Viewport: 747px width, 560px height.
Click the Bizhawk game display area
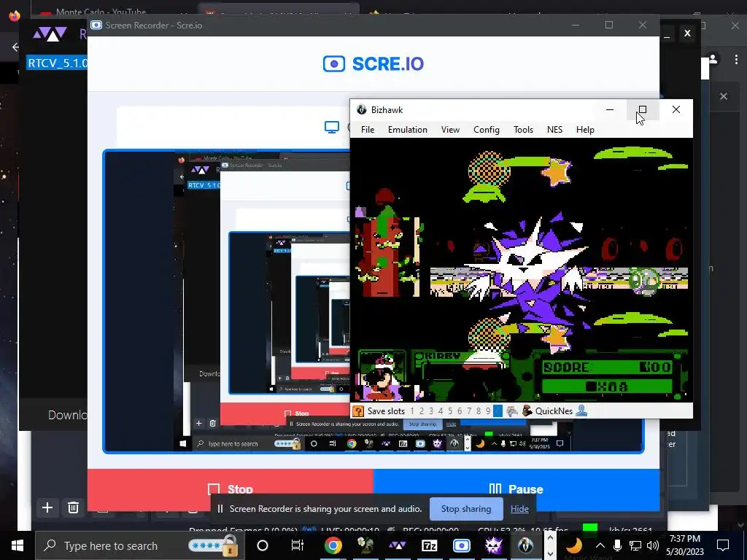point(521,270)
